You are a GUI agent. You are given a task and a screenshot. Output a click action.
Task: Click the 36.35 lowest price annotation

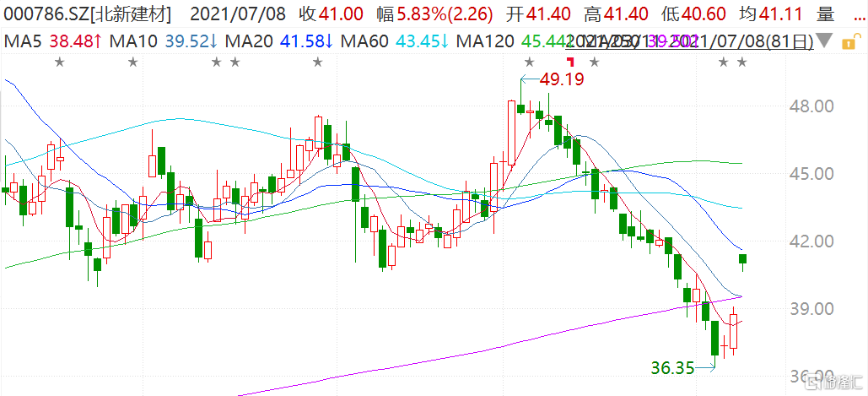671,368
